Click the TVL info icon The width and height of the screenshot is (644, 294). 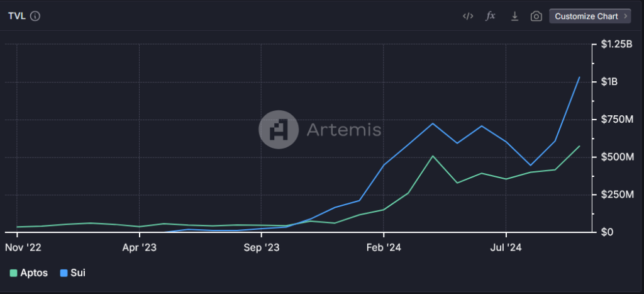35,16
